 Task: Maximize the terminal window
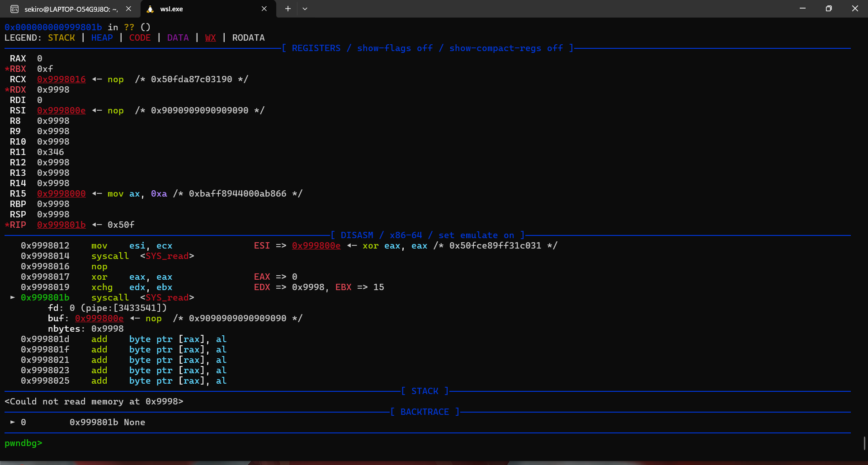tap(829, 9)
